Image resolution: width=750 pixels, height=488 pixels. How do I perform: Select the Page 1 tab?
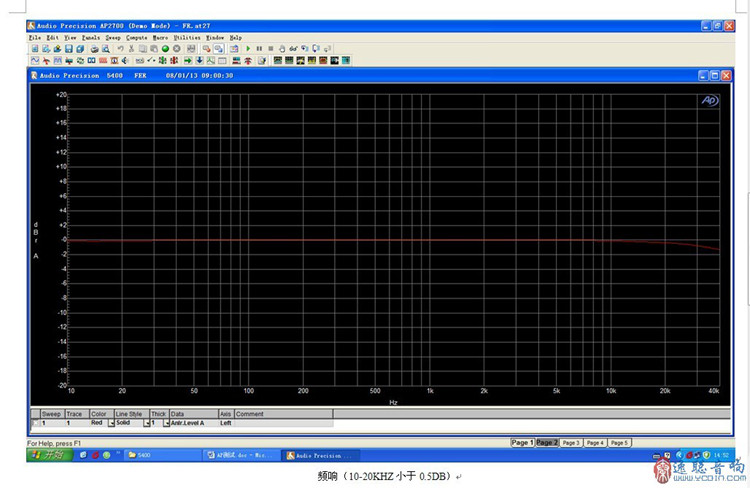pyautogui.click(x=521, y=442)
